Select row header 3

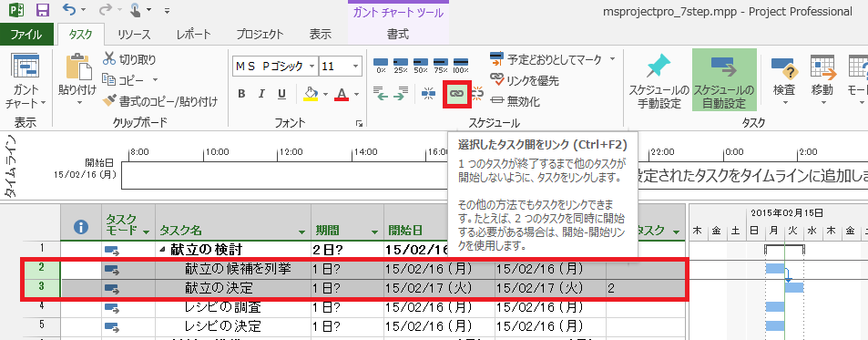[41, 288]
